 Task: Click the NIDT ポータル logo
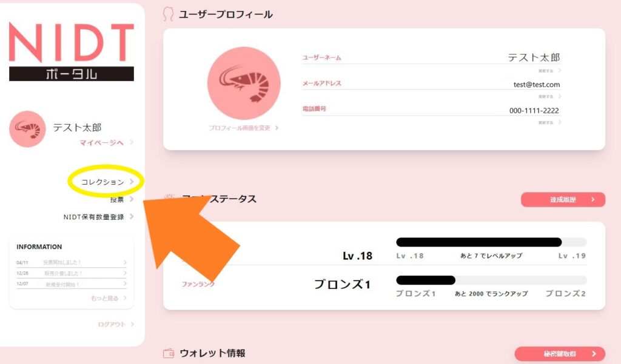(72, 51)
